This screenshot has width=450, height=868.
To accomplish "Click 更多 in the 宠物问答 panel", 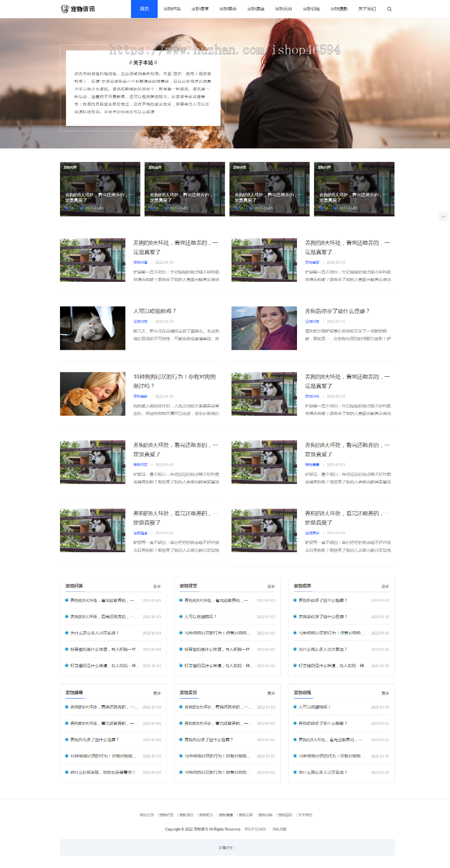I will tap(157, 586).
